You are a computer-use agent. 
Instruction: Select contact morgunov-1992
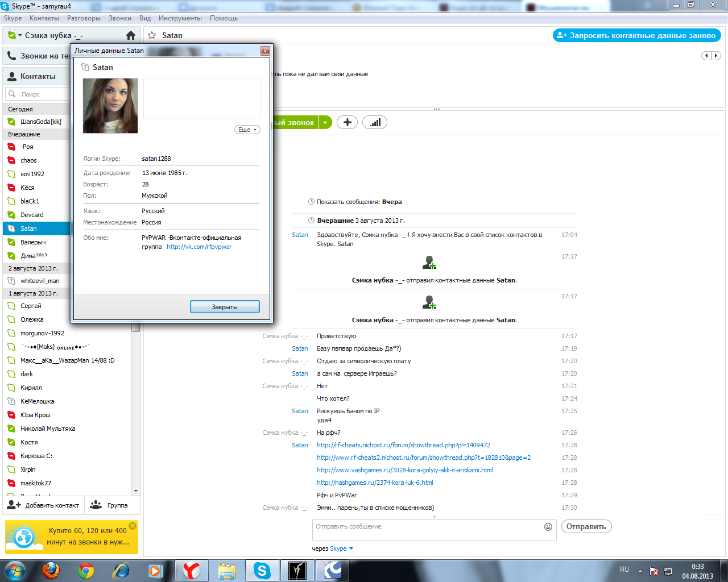(x=68, y=333)
